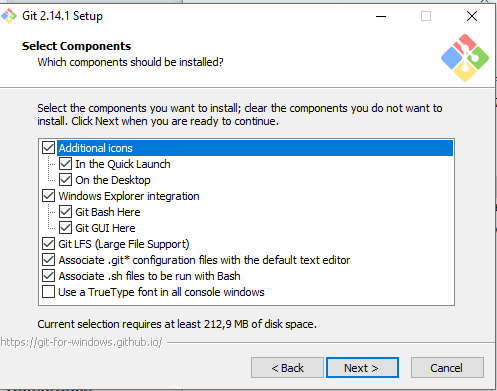
Task: Select the Windows Explorer integration label
Action: coord(129,196)
